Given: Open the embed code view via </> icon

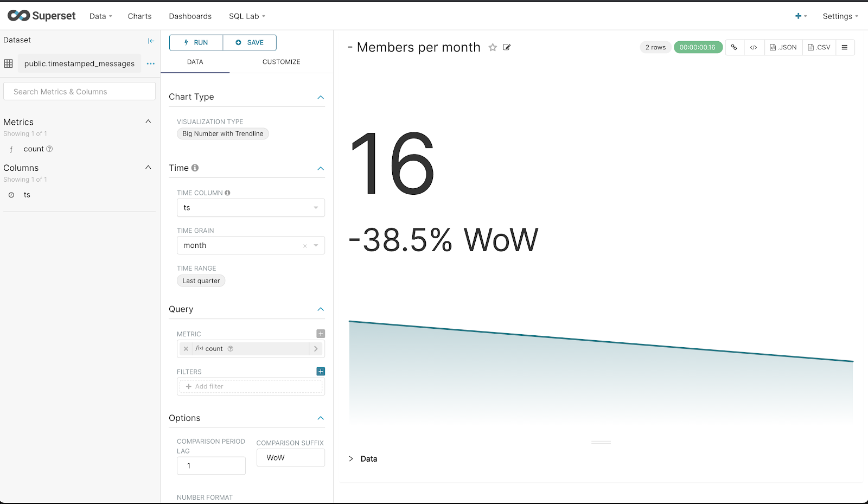Looking at the screenshot, I should coord(754,47).
